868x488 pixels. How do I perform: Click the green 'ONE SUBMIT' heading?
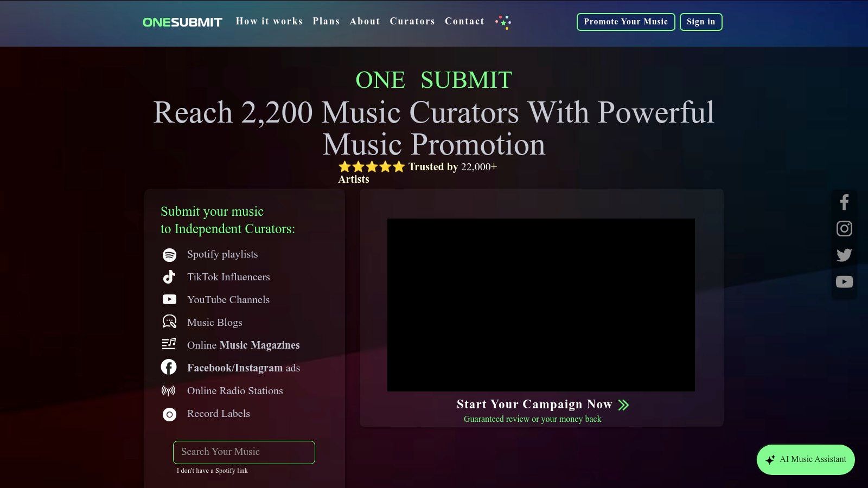(x=434, y=80)
